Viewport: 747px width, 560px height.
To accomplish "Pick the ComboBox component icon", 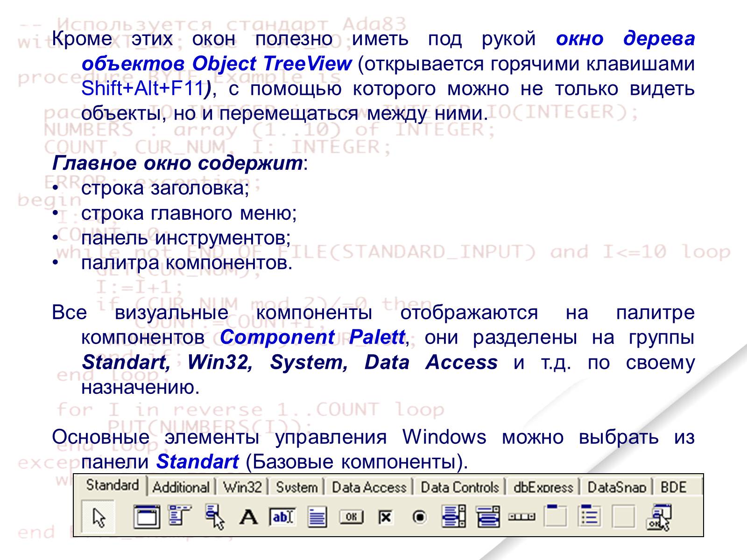I will click(x=488, y=517).
